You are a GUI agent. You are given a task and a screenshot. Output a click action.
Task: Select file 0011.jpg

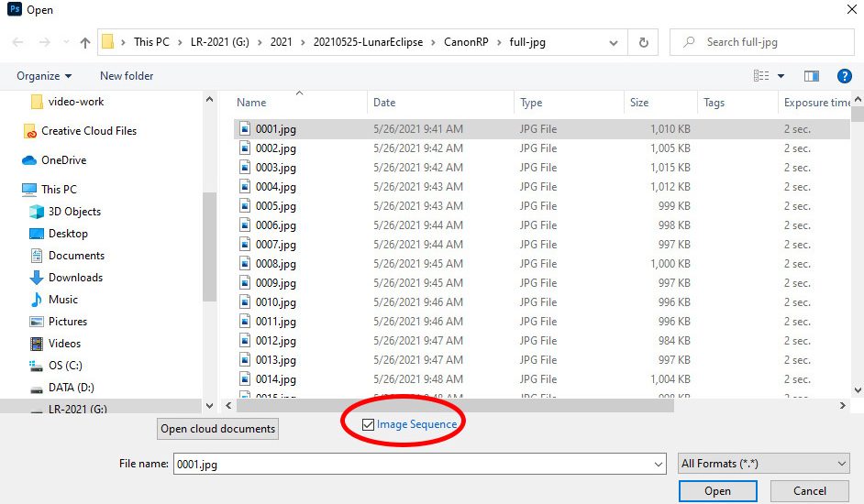tap(541, 322)
